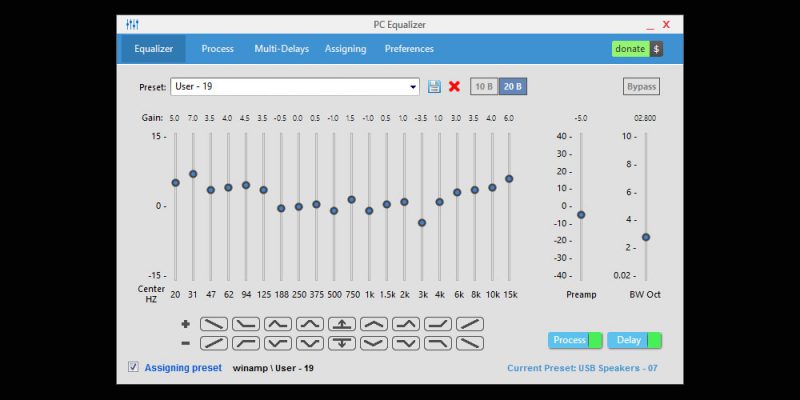800x400 pixels.
Task: Click the first curve shape in plus row
Action: [213, 324]
